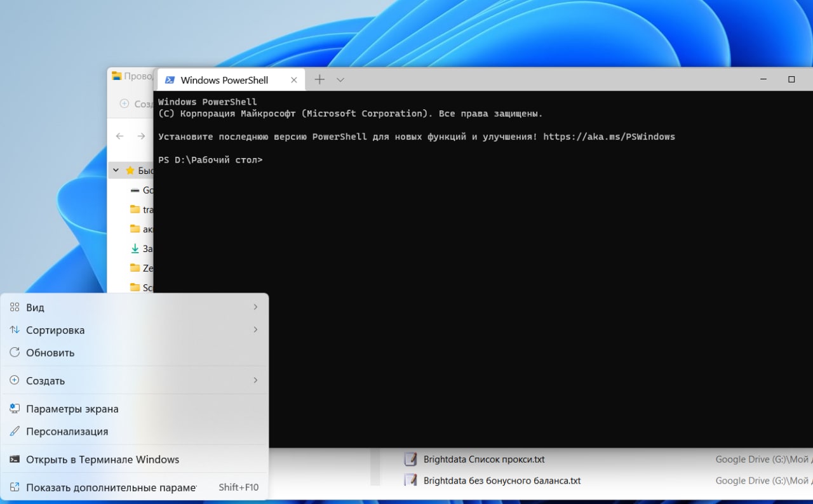Click the Параметры экрана monitor icon

tap(15, 409)
